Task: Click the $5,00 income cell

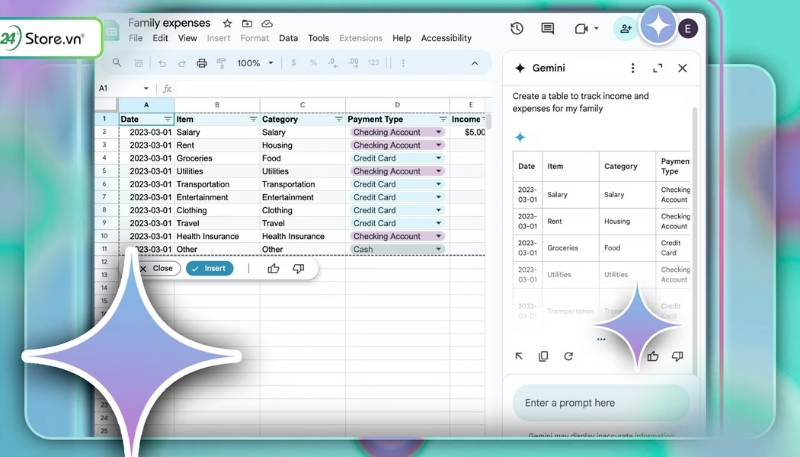Action: pyautogui.click(x=467, y=132)
